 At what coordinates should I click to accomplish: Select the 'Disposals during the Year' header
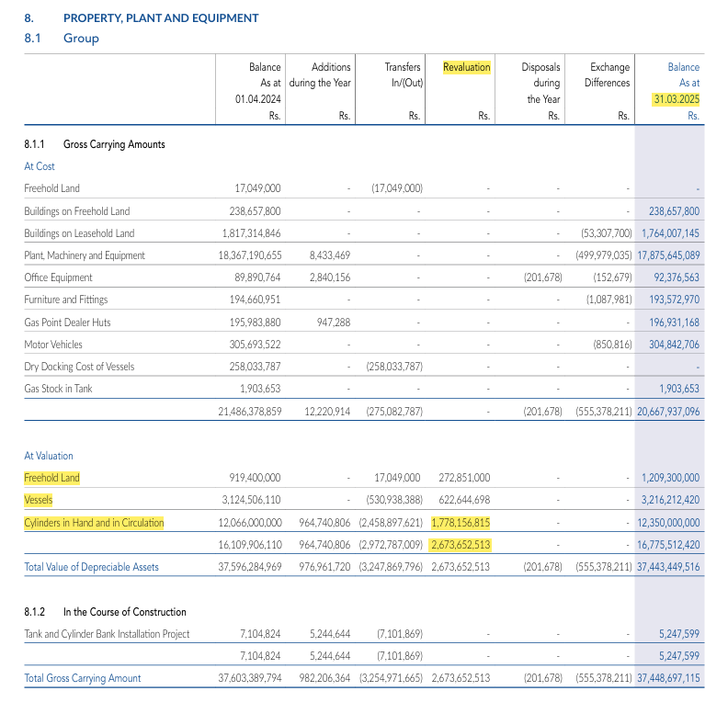pos(540,83)
